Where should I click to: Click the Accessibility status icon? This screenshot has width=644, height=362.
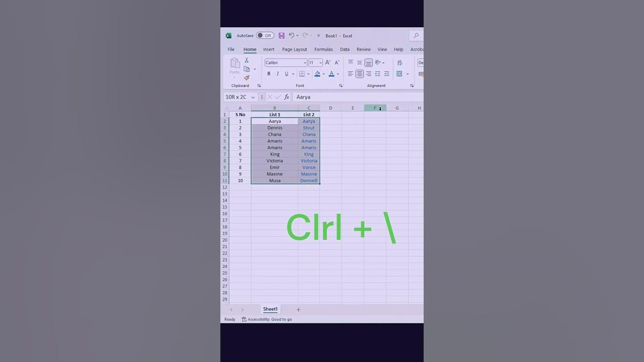point(244,319)
